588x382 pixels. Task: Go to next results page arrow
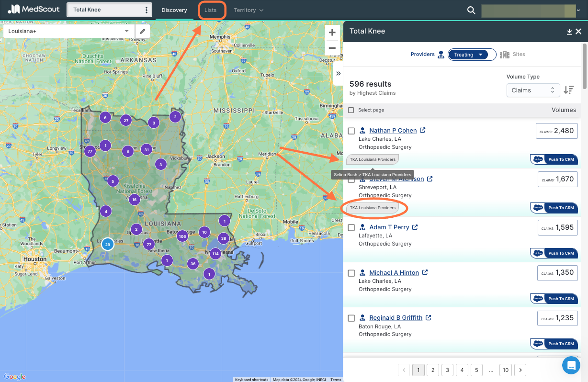click(520, 370)
